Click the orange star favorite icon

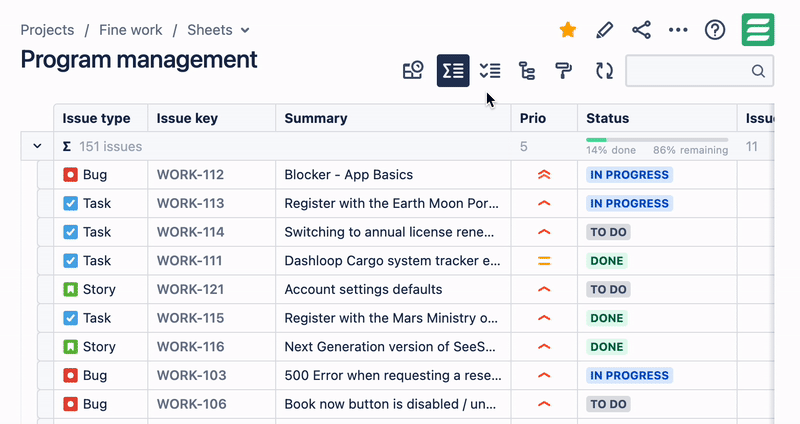tap(567, 30)
